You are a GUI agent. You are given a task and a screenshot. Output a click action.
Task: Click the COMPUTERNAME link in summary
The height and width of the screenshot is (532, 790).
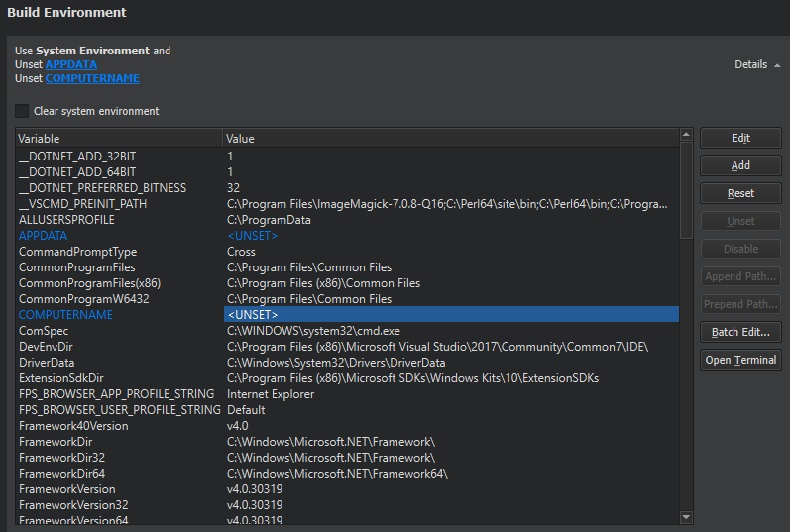point(92,78)
